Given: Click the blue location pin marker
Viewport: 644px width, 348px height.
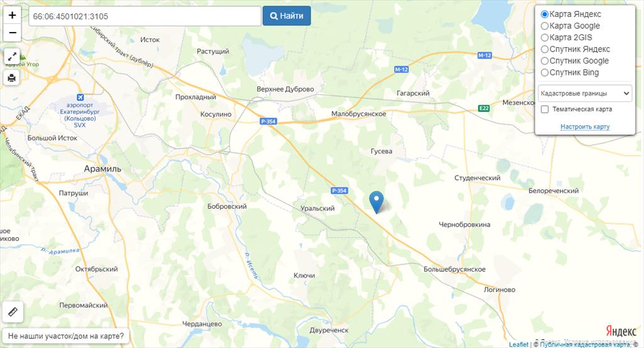Looking at the screenshot, I should pyautogui.click(x=376, y=202).
